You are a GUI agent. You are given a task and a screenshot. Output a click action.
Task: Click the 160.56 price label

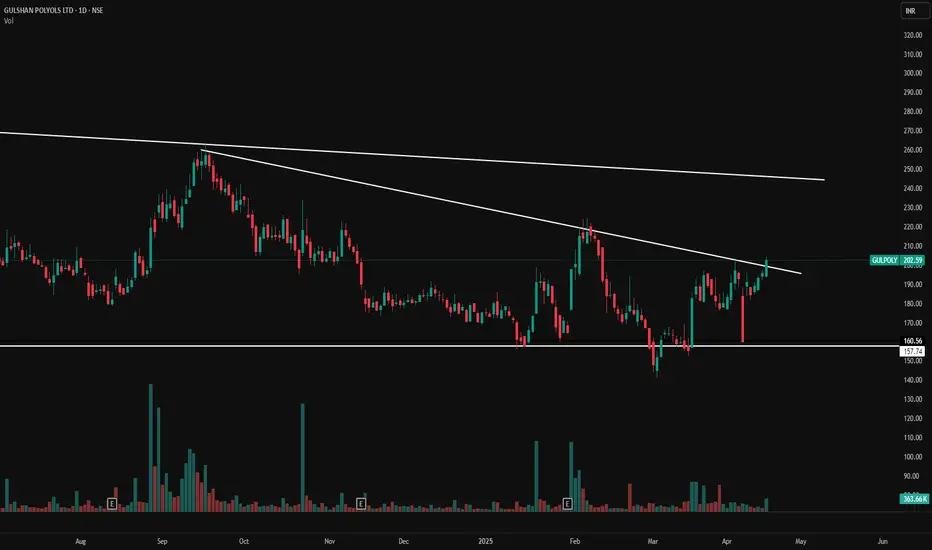pos(912,341)
